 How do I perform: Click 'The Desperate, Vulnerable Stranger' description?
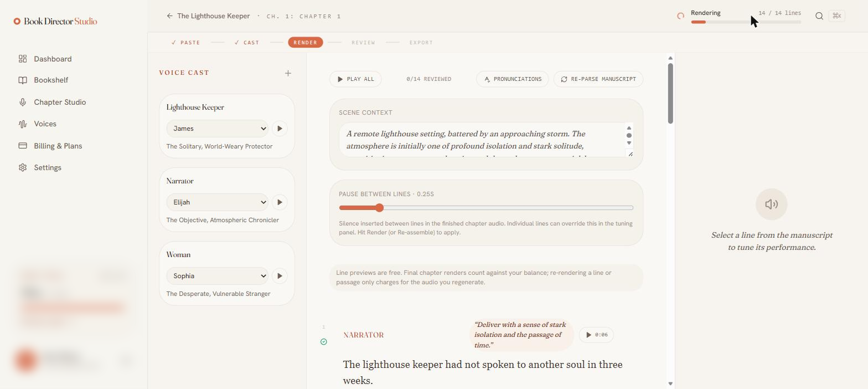(218, 294)
